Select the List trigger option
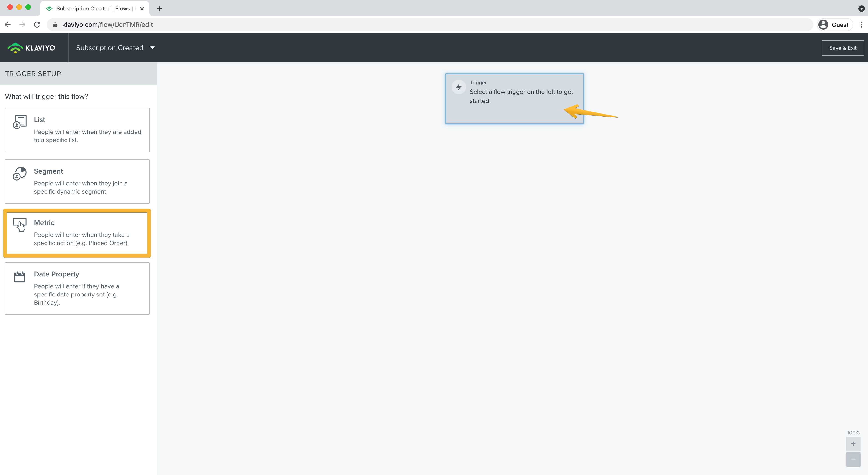 point(77,130)
